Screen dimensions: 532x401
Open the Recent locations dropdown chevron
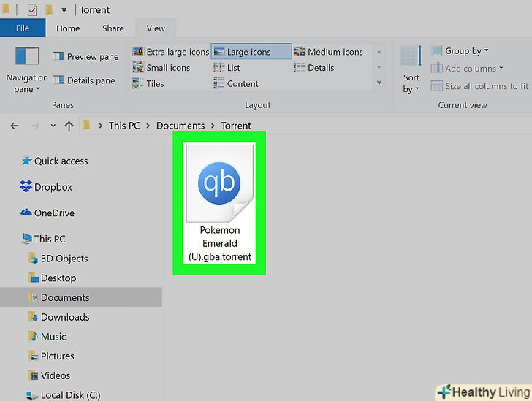click(x=53, y=126)
